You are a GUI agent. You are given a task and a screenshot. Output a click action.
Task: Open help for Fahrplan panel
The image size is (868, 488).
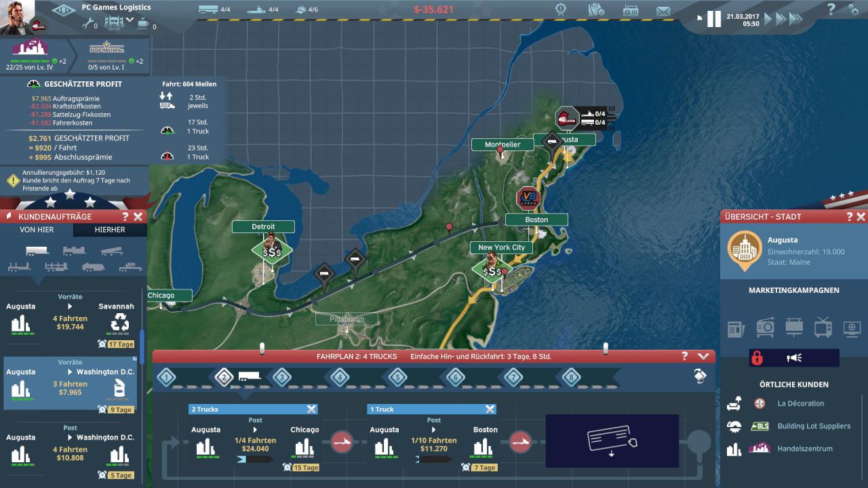tap(686, 356)
